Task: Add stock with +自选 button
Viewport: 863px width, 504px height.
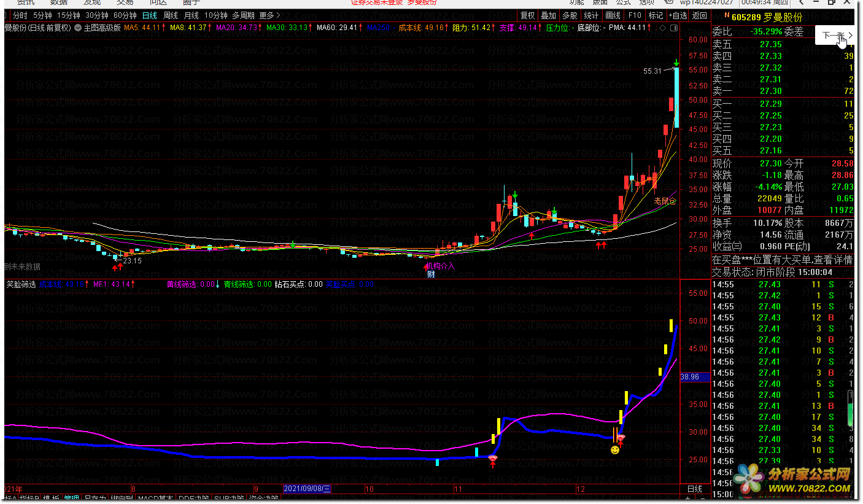Action: [x=678, y=15]
